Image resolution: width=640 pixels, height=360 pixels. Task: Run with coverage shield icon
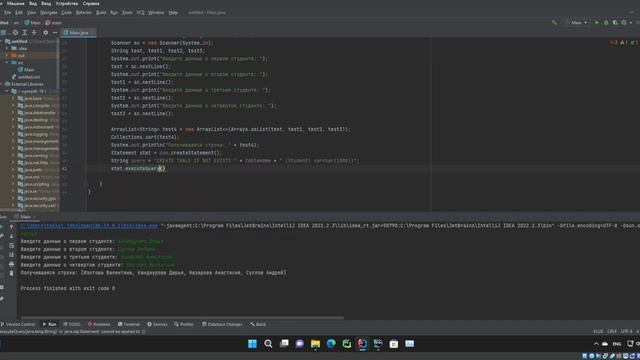(615, 22)
